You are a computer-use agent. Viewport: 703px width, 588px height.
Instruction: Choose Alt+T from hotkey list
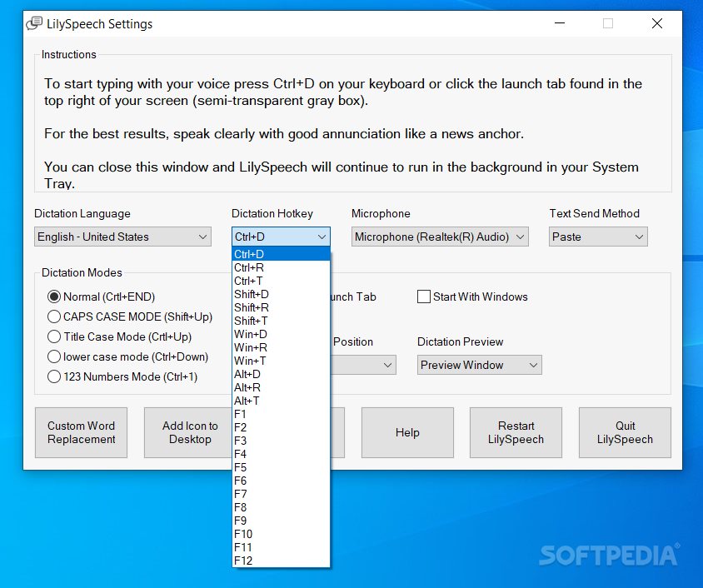tap(281, 401)
